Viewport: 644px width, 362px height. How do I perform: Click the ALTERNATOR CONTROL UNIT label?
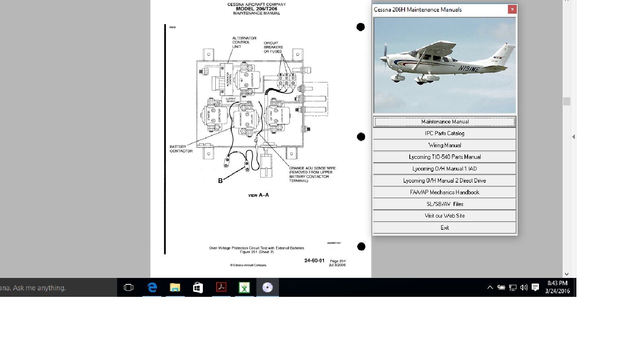pyautogui.click(x=244, y=42)
